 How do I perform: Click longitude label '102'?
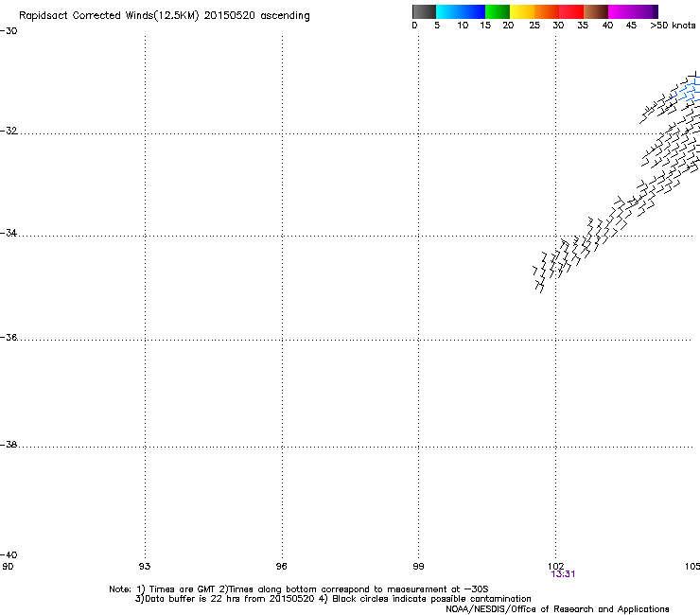(x=555, y=567)
